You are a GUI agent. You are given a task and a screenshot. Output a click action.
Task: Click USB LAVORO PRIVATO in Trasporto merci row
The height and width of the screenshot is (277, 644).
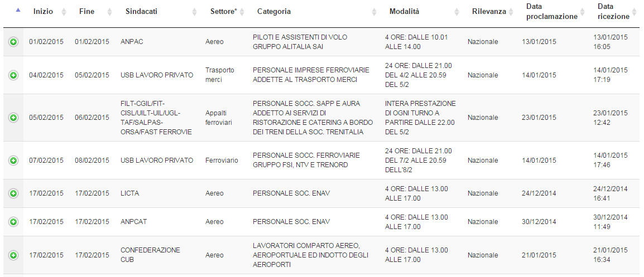tap(157, 75)
